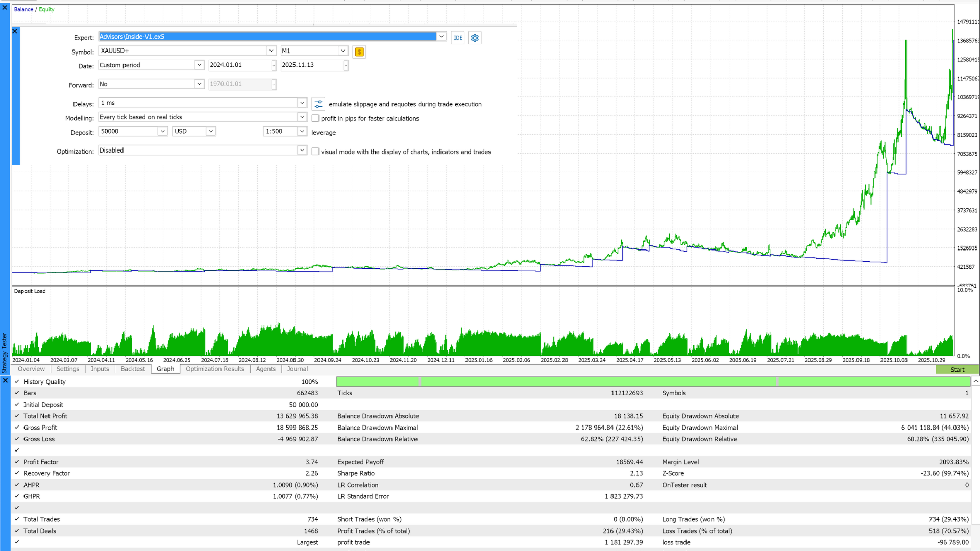Image resolution: width=980 pixels, height=551 pixels.
Task: Open the Inputs tab
Action: (100, 369)
